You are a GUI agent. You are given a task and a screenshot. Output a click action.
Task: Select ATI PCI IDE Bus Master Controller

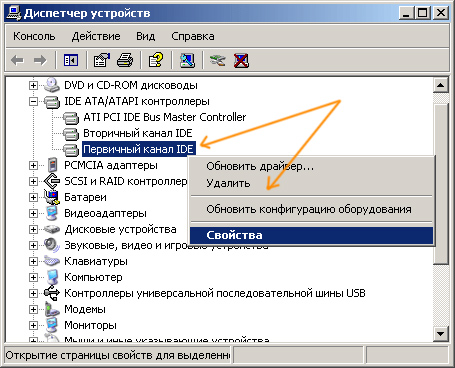coord(165,117)
